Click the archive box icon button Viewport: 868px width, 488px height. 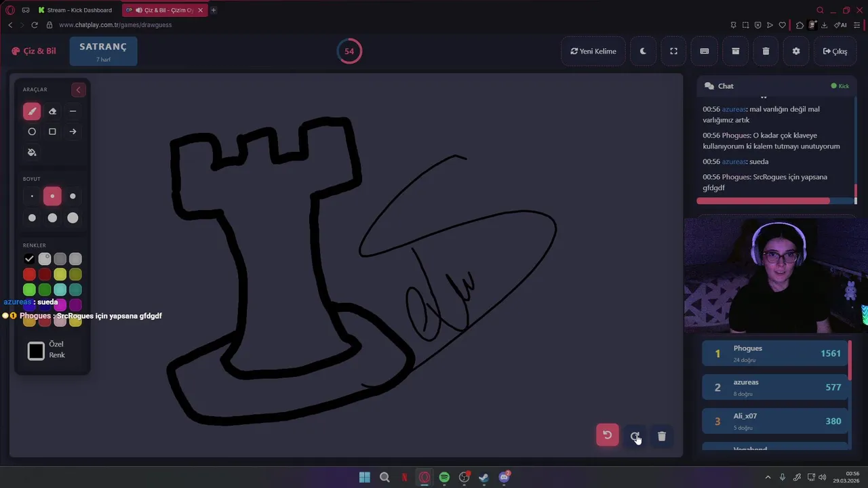click(735, 51)
